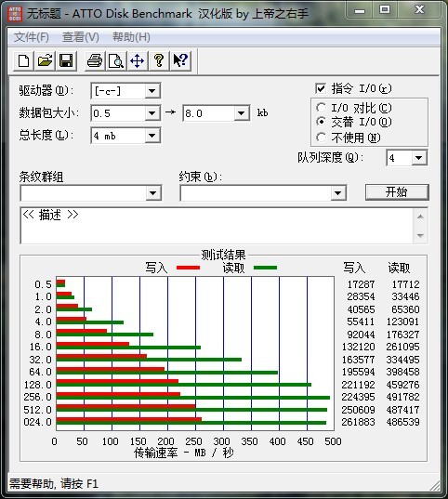
Task: Toggle the 指令 I/O checkbox
Action: [x=321, y=88]
